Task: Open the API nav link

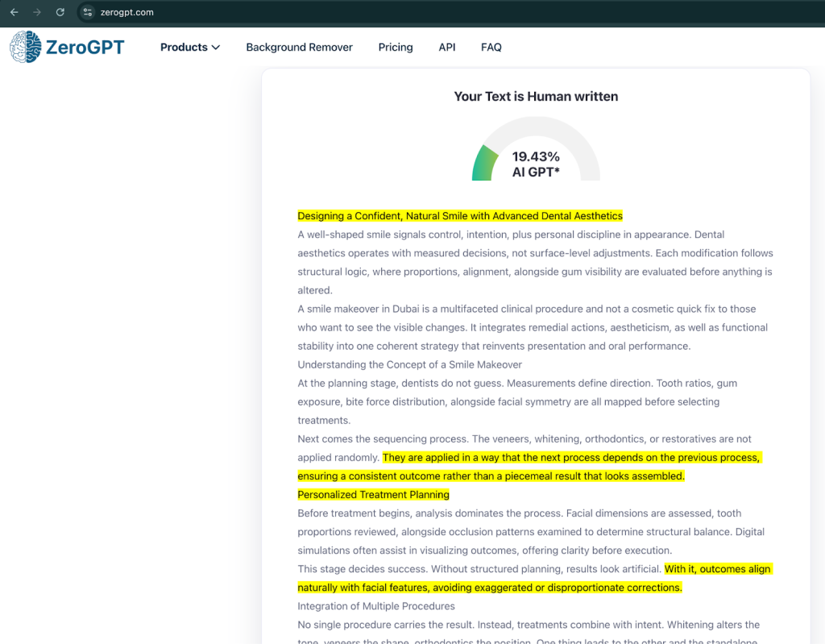Action: coord(447,48)
